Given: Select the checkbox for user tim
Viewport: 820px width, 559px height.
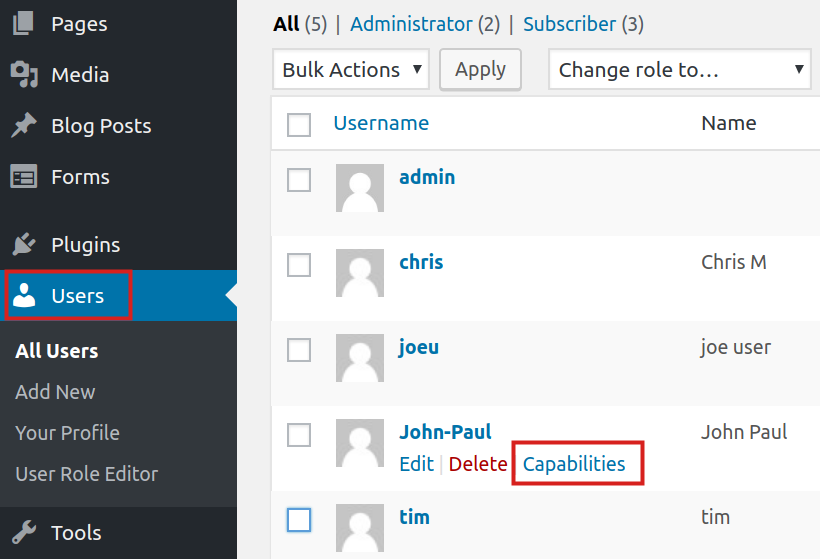Looking at the screenshot, I should click(299, 520).
